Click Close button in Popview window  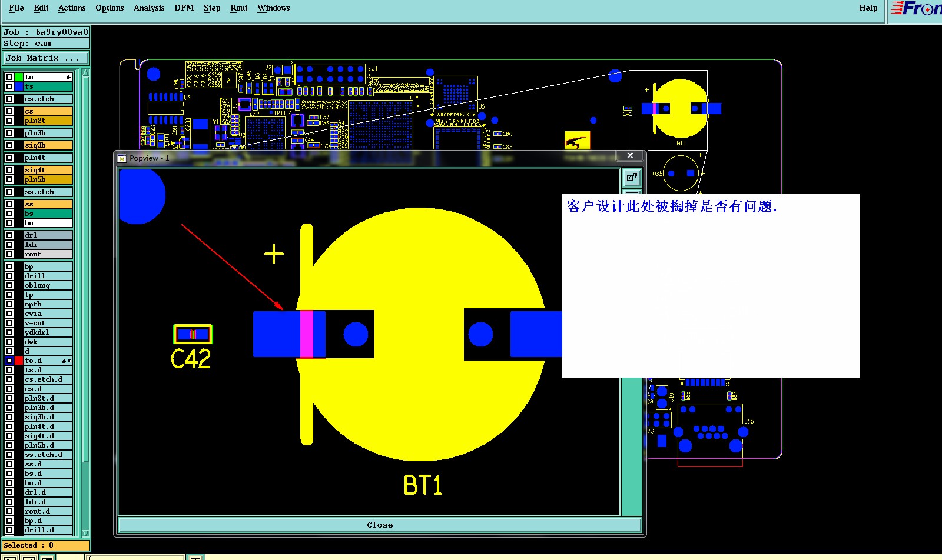(x=380, y=525)
